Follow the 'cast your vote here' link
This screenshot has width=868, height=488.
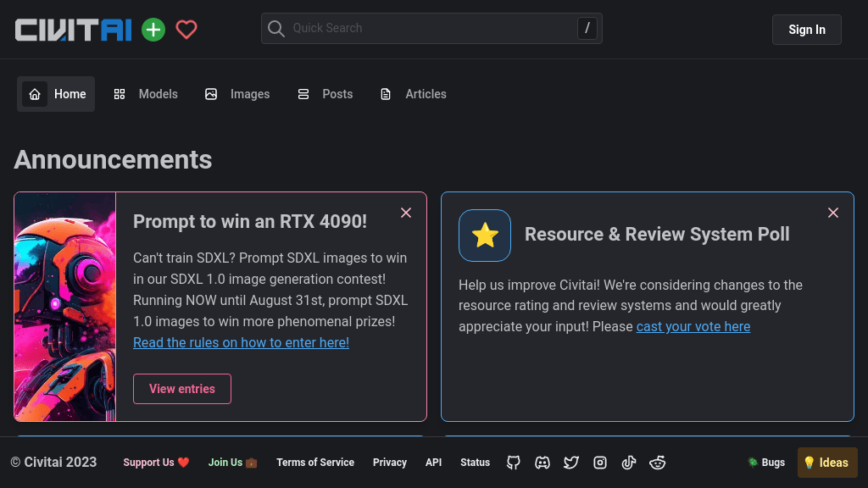point(693,326)
